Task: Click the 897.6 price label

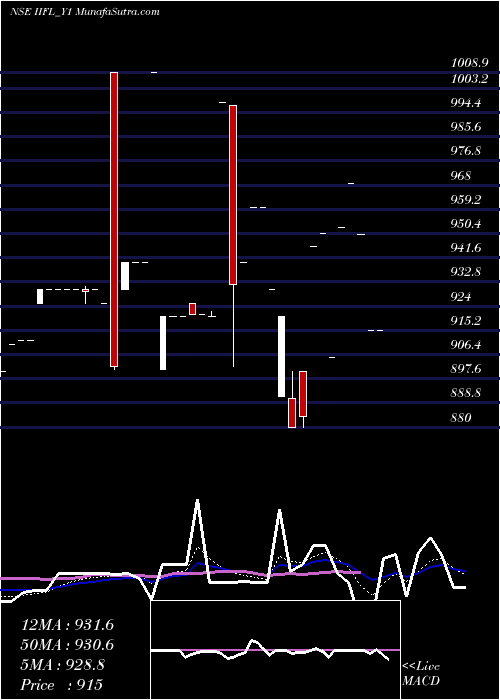Action: [x=467, y=369]
